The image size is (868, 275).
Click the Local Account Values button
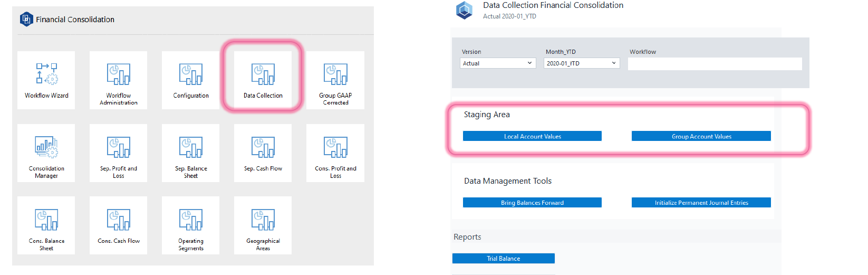coord(532,136)
